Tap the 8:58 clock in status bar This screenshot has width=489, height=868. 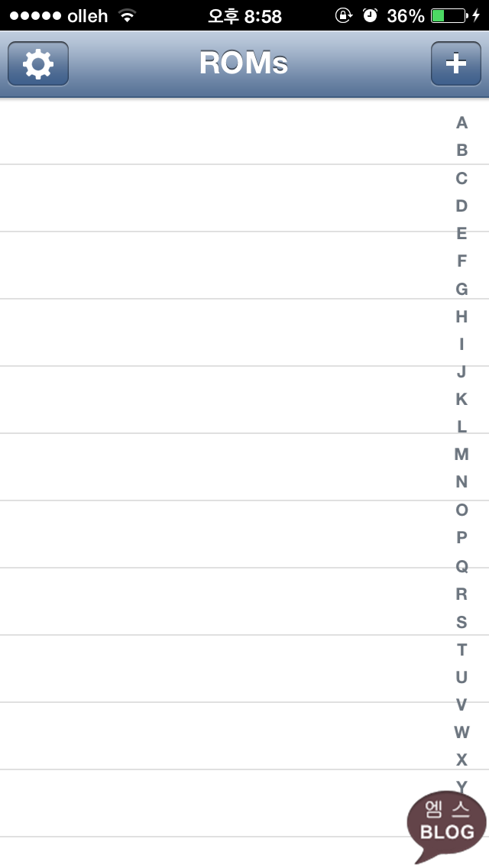point(263,16)
